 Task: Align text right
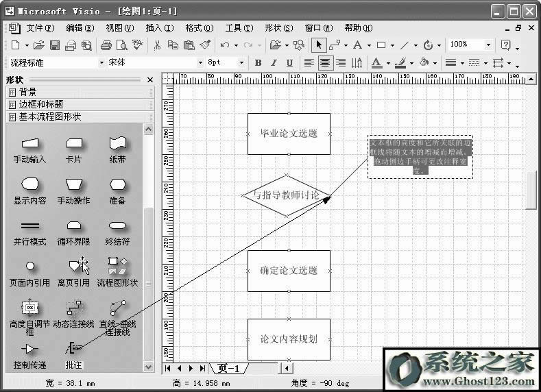(x=341, y=63)
